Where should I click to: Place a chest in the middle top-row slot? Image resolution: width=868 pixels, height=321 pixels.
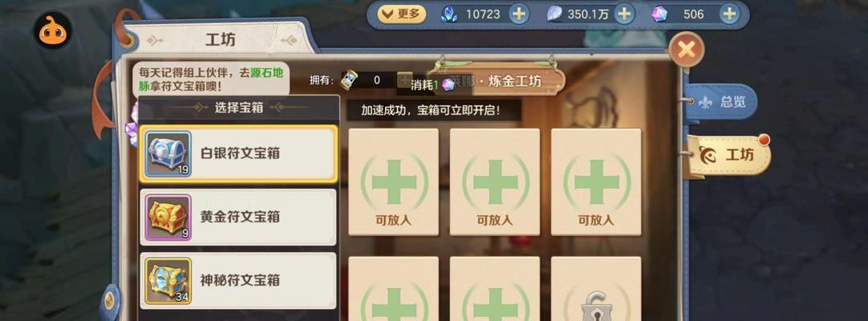click(495, 182)
